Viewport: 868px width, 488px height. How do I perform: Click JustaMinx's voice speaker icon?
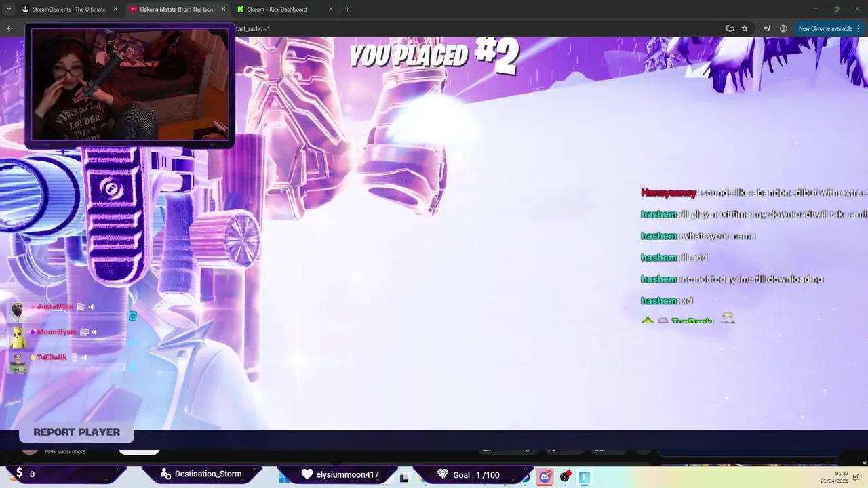click(91, 307)
